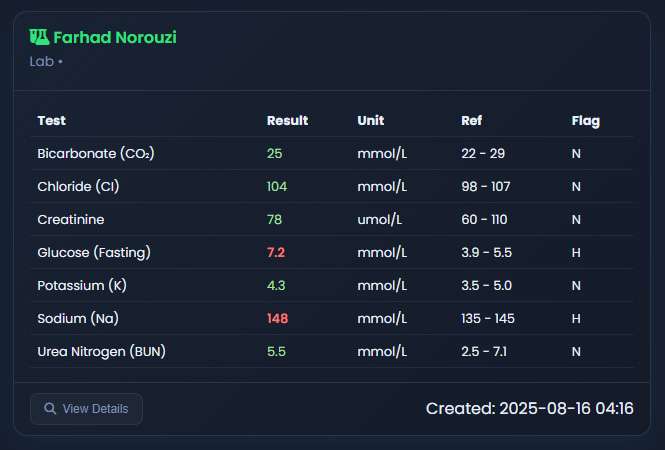Click the Creatinine test name

(71, 220)
